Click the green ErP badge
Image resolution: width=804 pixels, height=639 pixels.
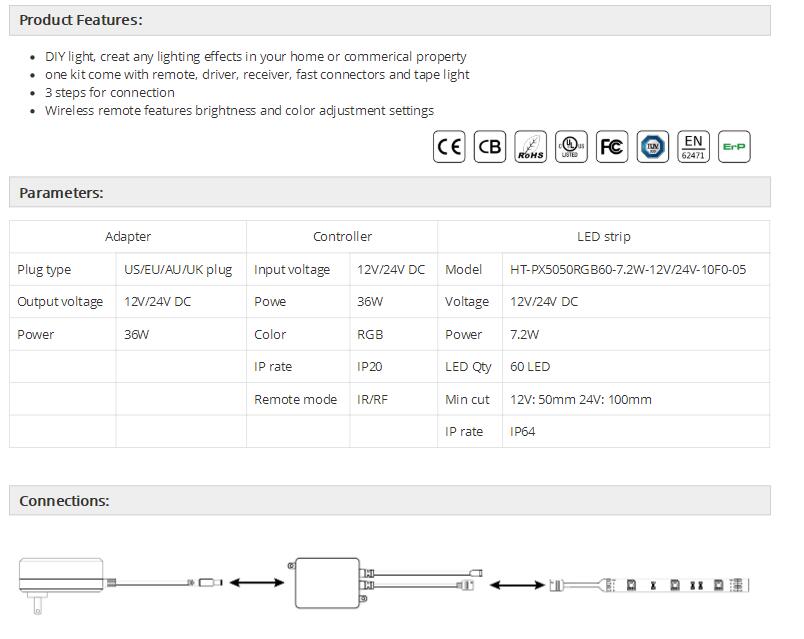tap(734, 147)
